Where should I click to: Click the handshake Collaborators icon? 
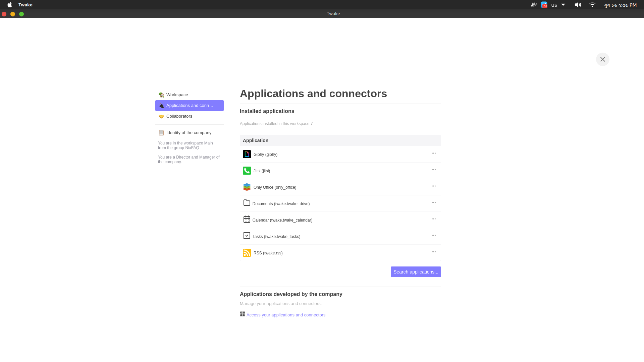161,116
